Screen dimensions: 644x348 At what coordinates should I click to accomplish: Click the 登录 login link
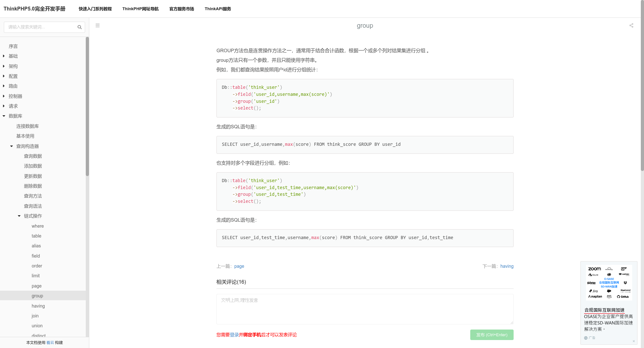(x=234, y=335)
